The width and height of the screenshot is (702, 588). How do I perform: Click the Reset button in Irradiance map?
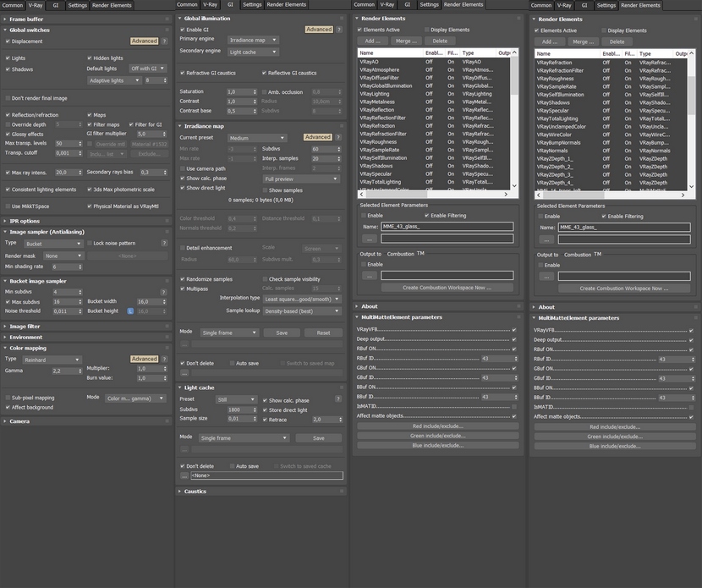click(323, 332)
